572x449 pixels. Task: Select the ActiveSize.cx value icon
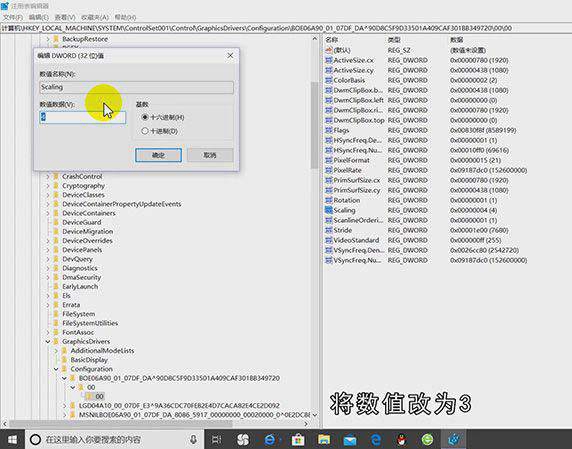coord(328,60)
